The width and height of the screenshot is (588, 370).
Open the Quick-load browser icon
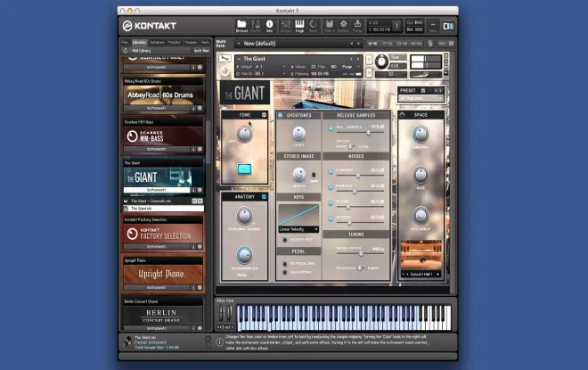click(x=313, y=26)
